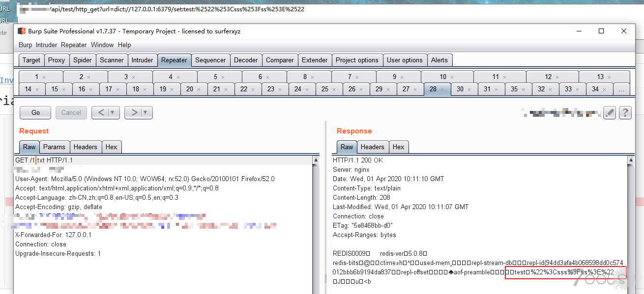Select Repeater tab 14
This screenshot has width=644, height=294.
(x=32, y=89)
